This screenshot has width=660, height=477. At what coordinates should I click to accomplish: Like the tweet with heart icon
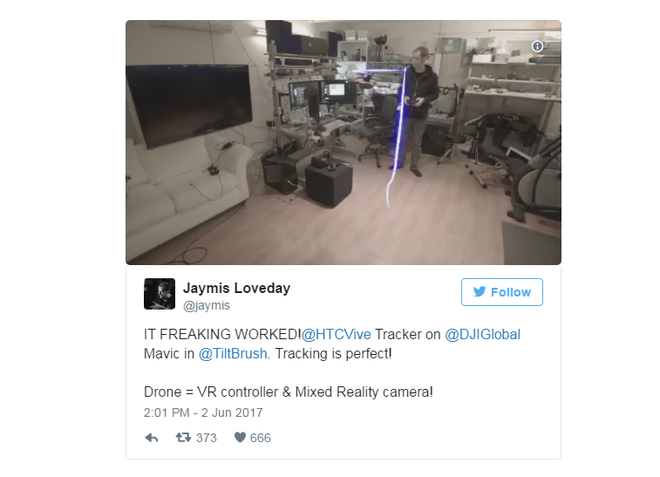click(240, 437)
